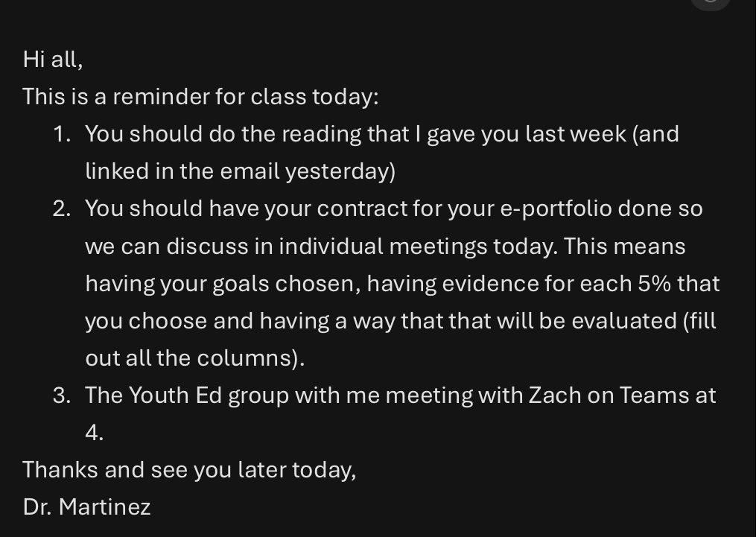Click list number 1 marker
The image size is (756, 537).
[63, 134]
